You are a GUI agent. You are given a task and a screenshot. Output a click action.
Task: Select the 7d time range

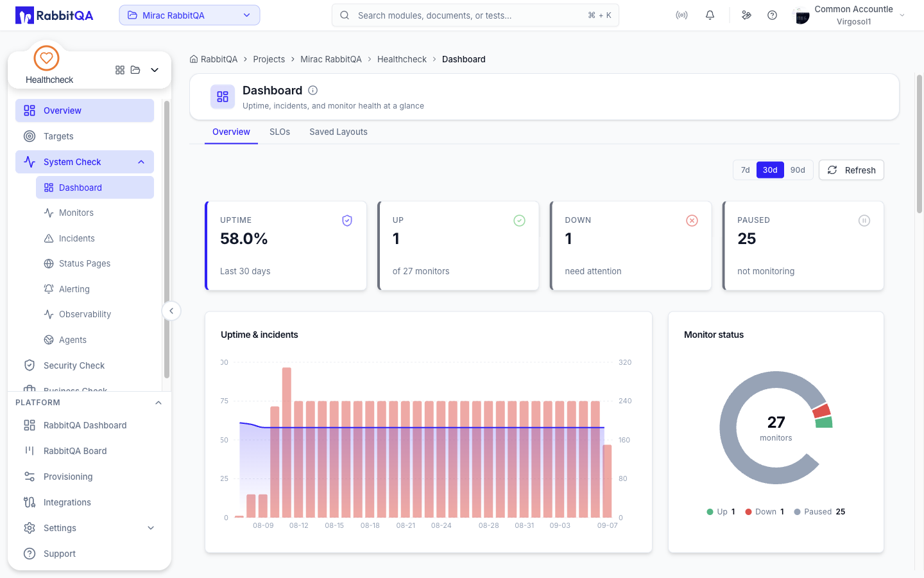tap(745, 170)
